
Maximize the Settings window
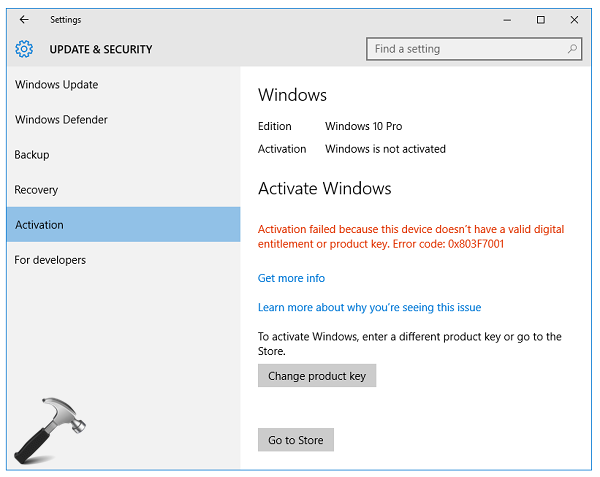click(541, 20)
